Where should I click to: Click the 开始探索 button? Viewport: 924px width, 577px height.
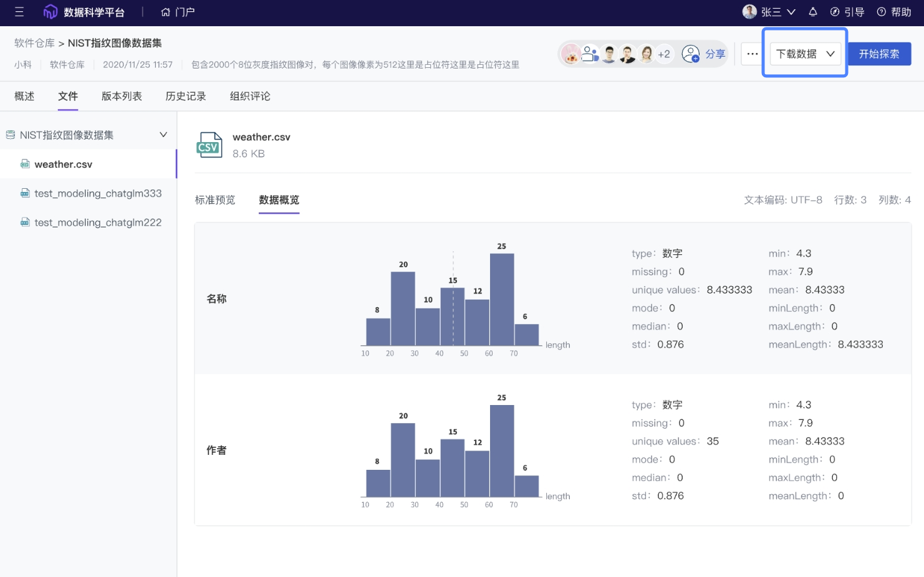pyautogui.click(x=879, y=54)
